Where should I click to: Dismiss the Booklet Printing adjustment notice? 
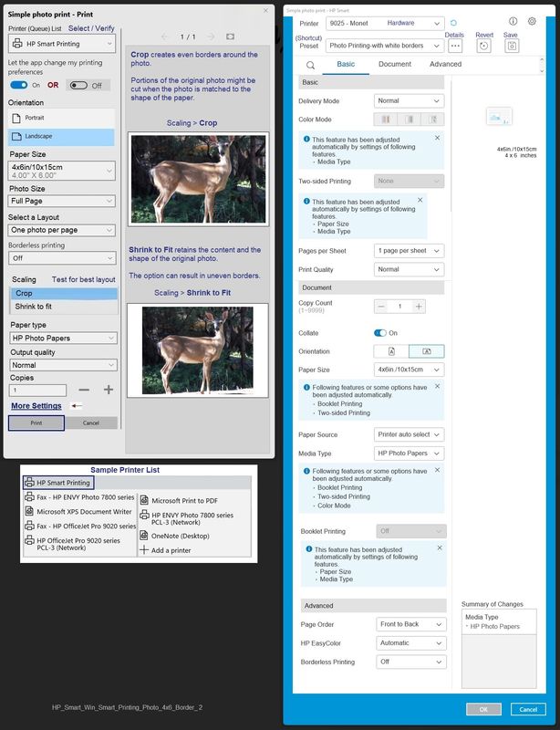(440, 548)
